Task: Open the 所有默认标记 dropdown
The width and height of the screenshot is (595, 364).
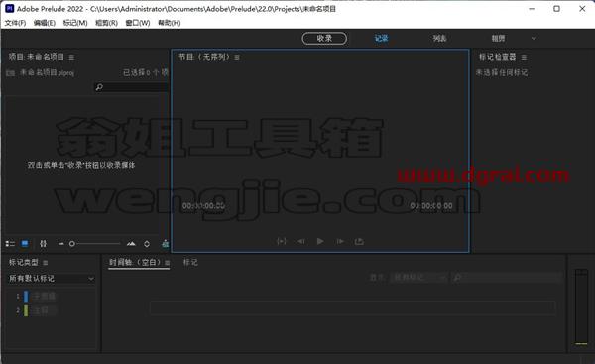Action: click(51, 279)
